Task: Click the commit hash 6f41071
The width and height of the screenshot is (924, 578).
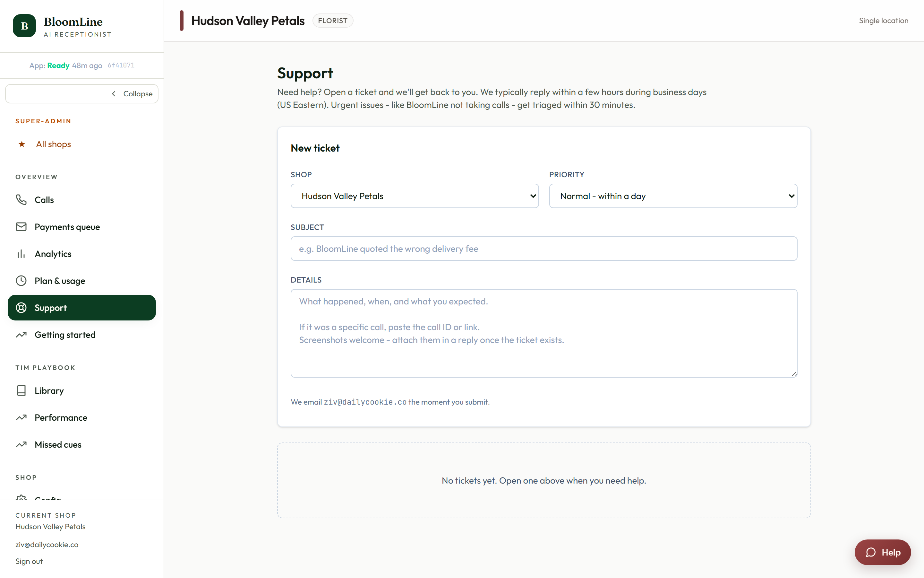Action: [x=121, y=66]
